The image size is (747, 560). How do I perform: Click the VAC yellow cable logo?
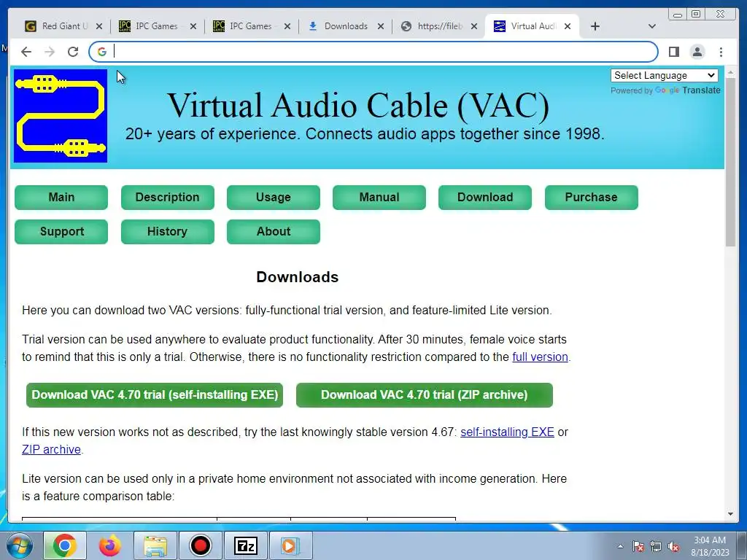61,116
